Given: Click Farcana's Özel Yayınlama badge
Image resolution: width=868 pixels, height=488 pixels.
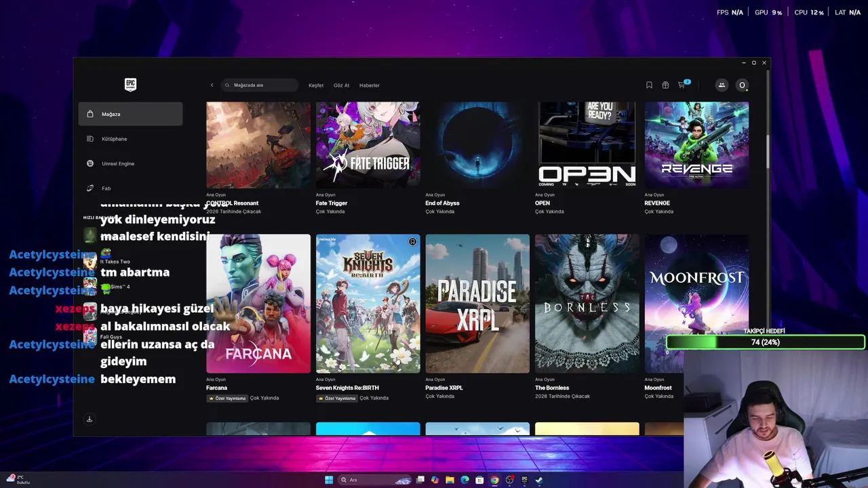Looking at the screenshot, I should click(x=226, y=399).
